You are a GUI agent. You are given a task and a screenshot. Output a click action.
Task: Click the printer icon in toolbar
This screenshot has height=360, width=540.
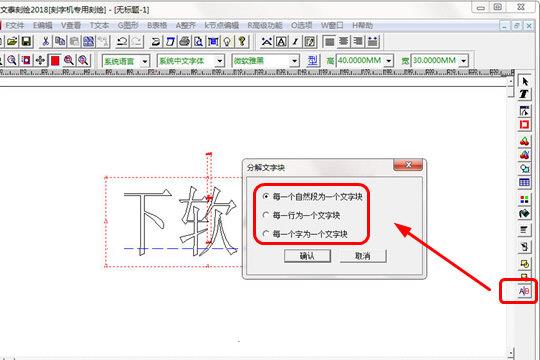click(185, 42)
